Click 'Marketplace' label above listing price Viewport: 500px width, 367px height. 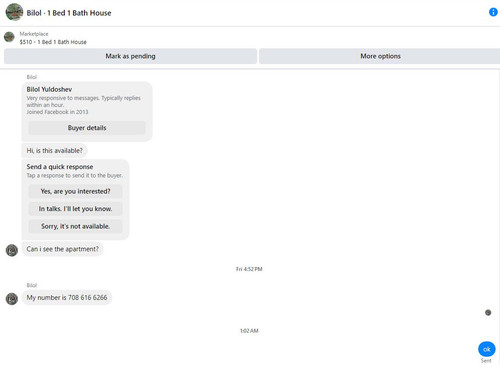click(x=34, y=34)
